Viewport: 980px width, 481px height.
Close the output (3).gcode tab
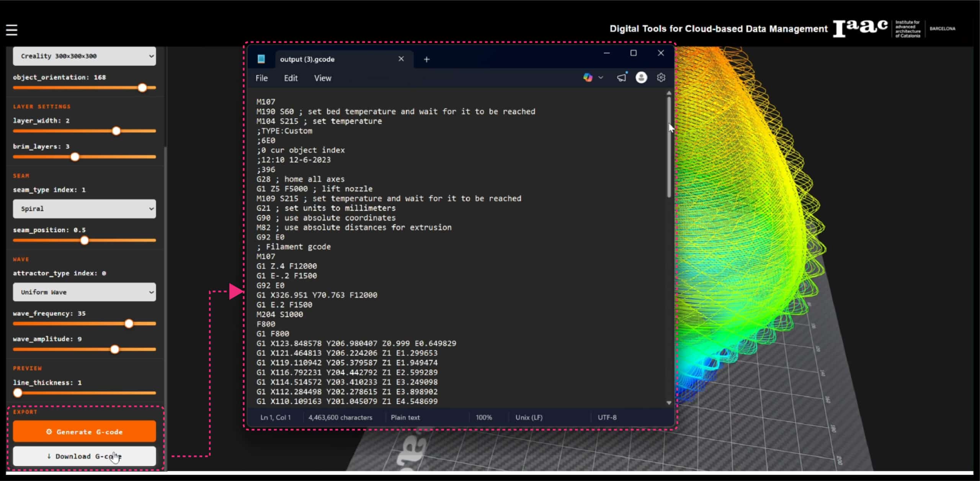point(401,59)
